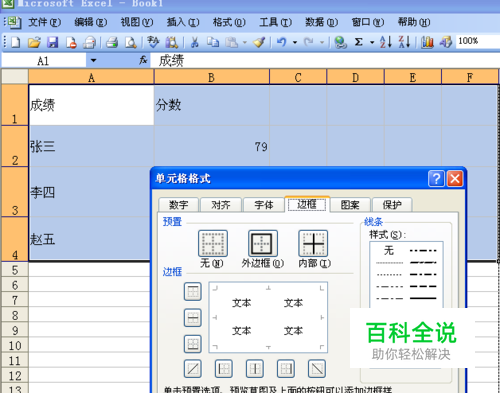The height and width of the screenshot is (393, 500).
Task: Click the Paste clipboard icon
Action: pos(232,42)
